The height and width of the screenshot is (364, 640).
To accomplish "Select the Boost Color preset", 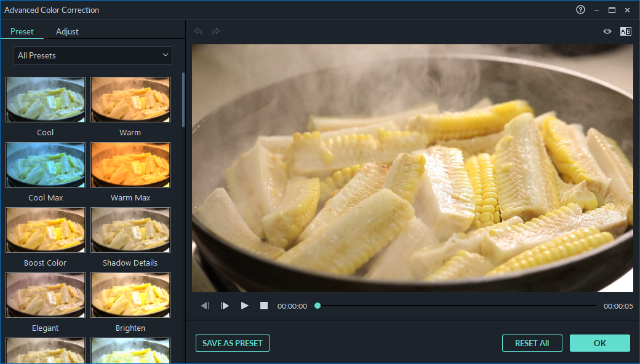I will pyautogui.click(x=46, y=230).
